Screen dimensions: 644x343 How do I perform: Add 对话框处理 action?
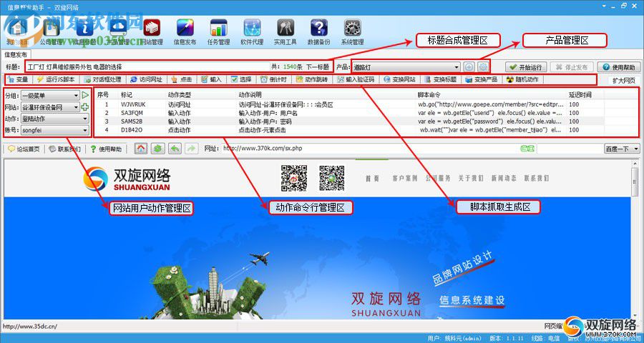[102, 79]
